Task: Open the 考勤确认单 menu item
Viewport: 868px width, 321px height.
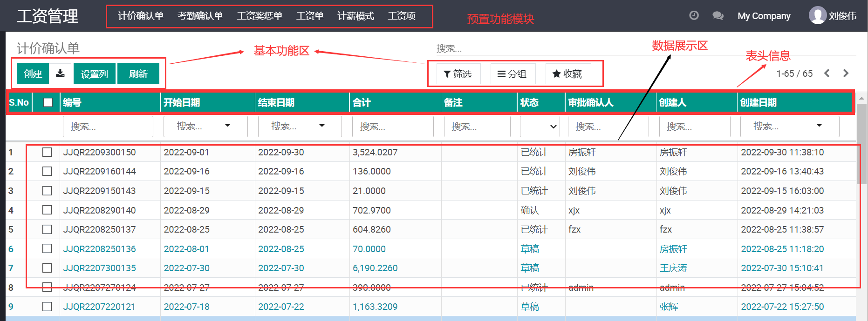Action: (x=200, y=16)
